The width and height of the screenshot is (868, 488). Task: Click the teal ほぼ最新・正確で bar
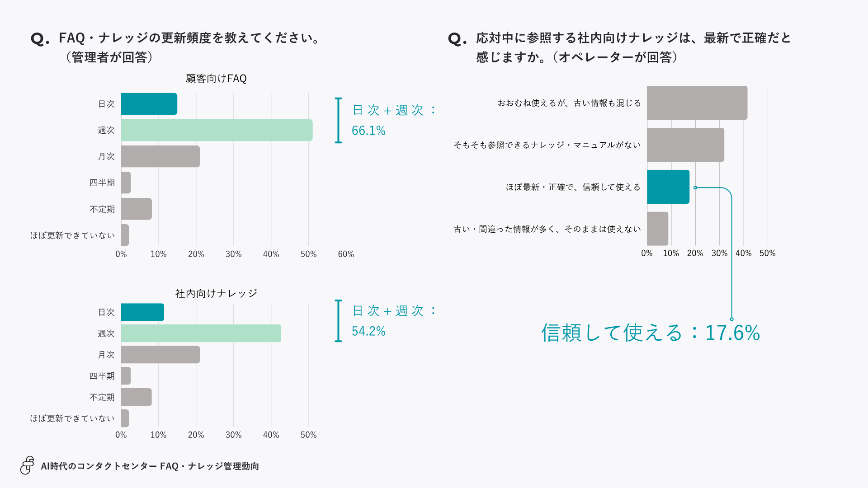[668, 187]
